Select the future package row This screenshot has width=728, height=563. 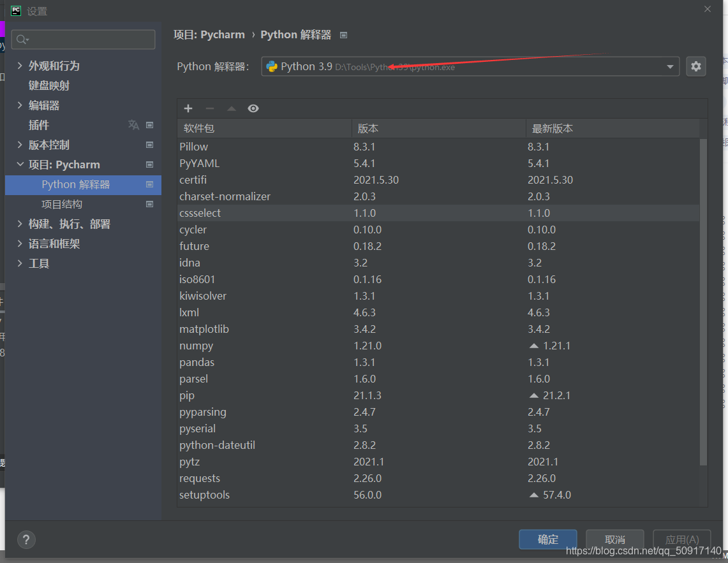(x=438, y=246)
